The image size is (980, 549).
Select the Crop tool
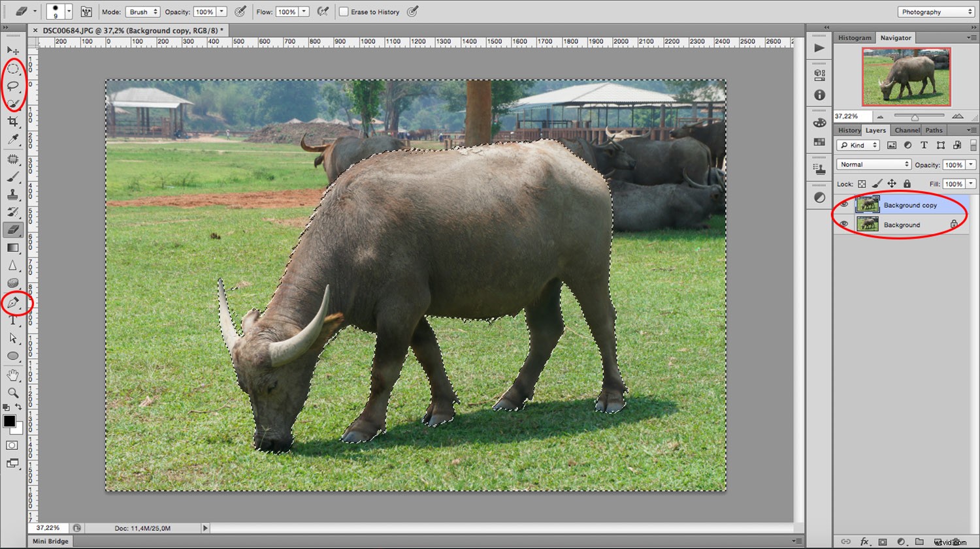pos(13,121)
